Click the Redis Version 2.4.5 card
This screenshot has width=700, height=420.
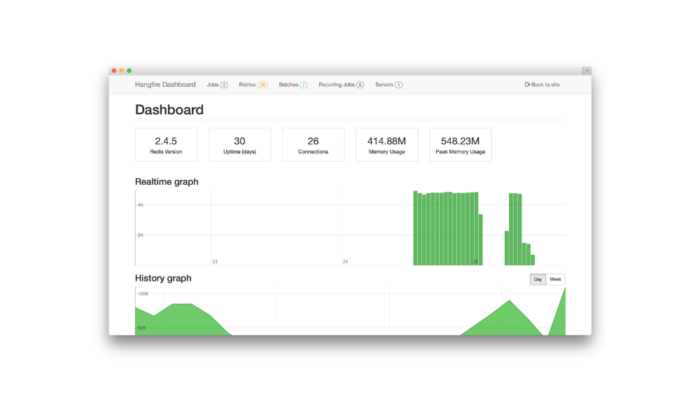[166, 145]
